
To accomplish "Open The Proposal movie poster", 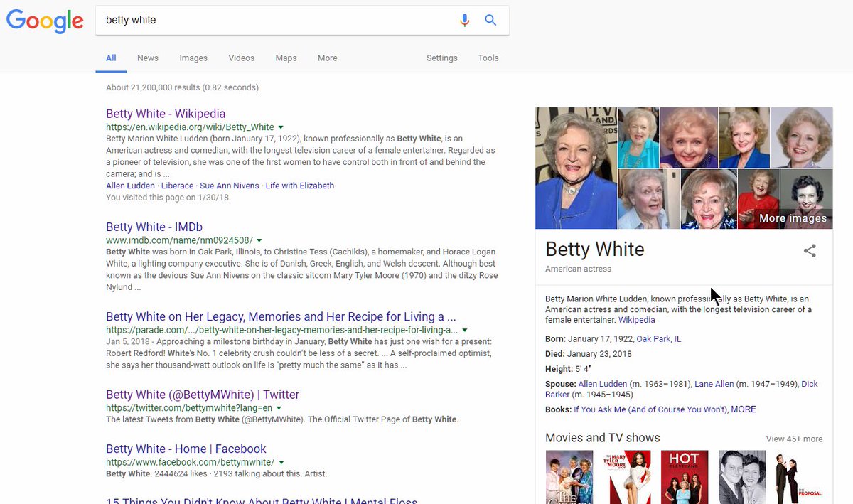I will coord(800,477).
